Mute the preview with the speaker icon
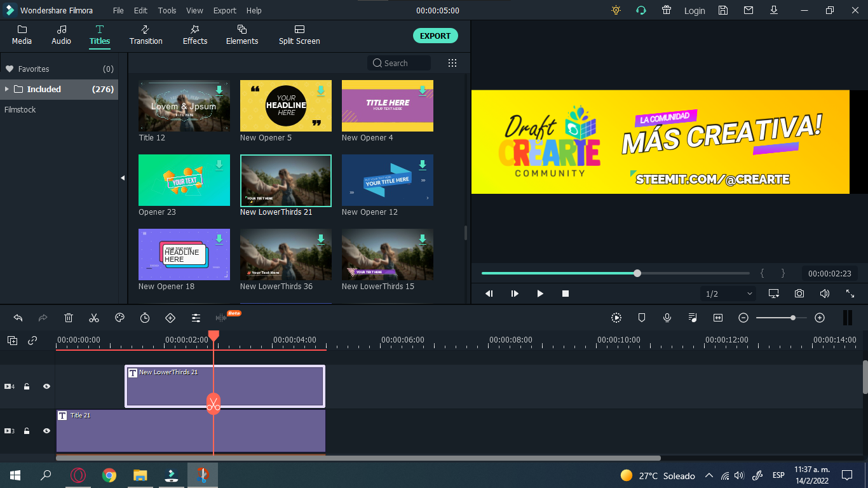Screen dimensions: 868x488 (x=825, y=294)
